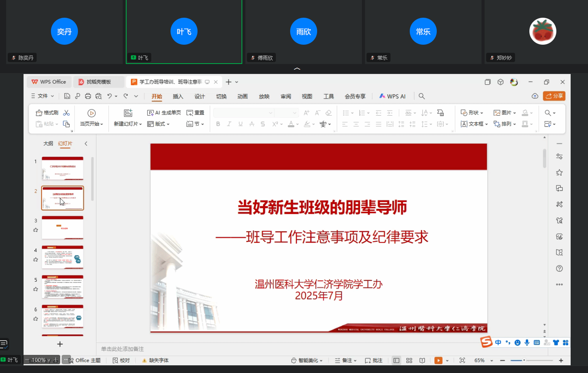
Task: Toggle reading view book icon
Action: point(422,360)
